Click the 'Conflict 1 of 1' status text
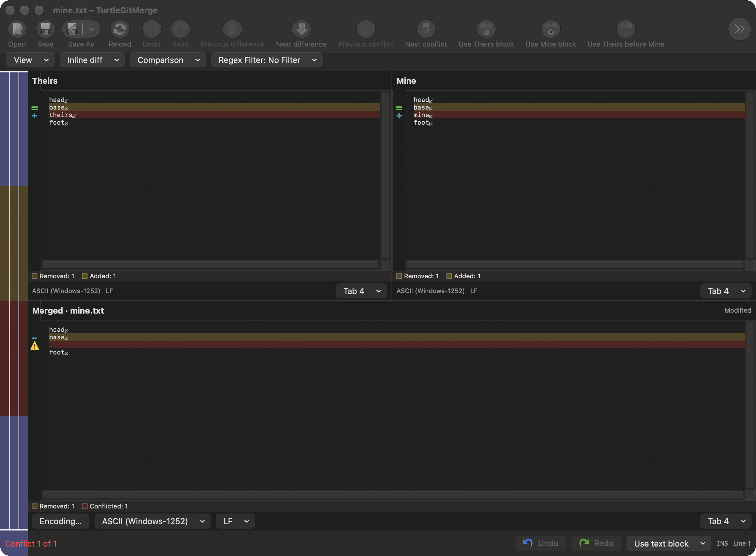Image resolution: width=756 pixels, height=556 pixels. click(31, 544)
